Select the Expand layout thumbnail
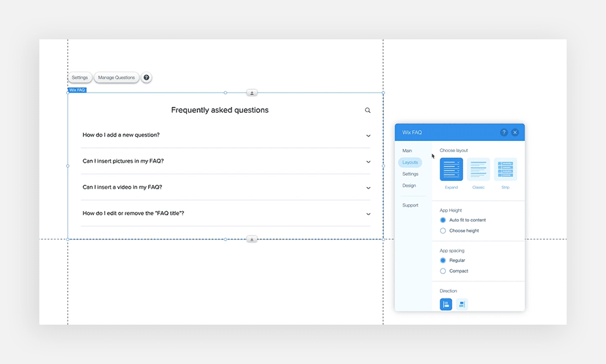This screenshot has width=606, height=364. [451, 169]
